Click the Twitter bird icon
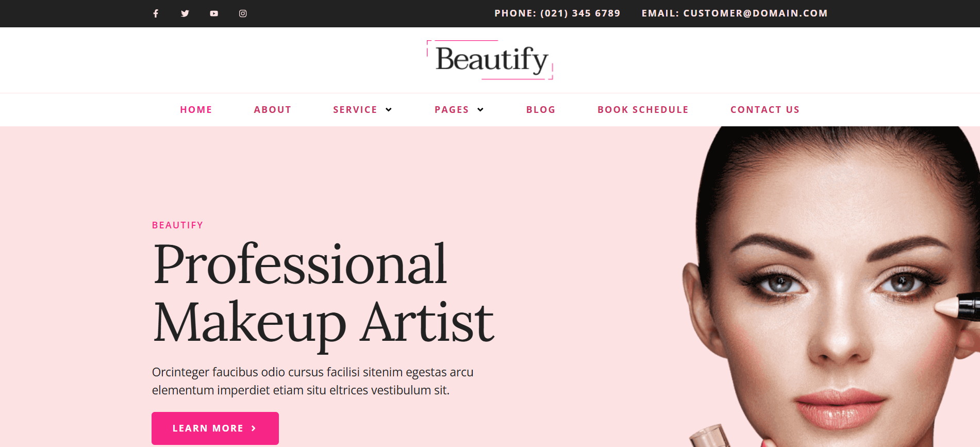This screenshot has width=980, height=447. coord(185,13)
